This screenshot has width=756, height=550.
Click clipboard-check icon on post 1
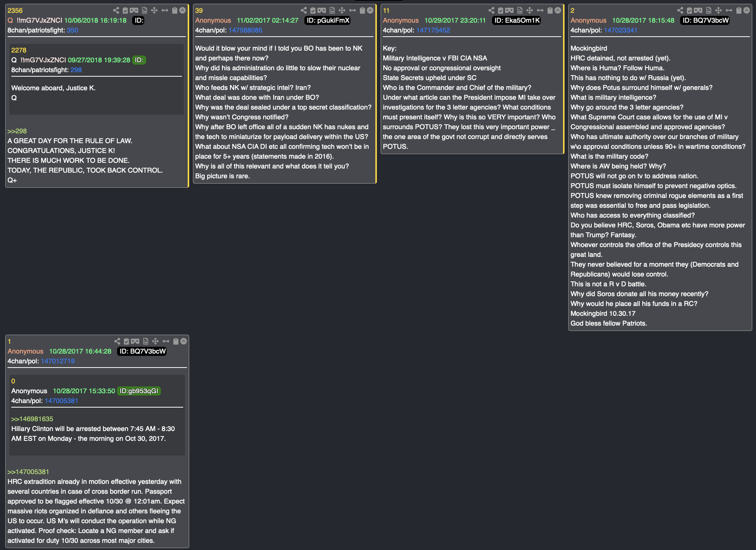coord(127,341)
